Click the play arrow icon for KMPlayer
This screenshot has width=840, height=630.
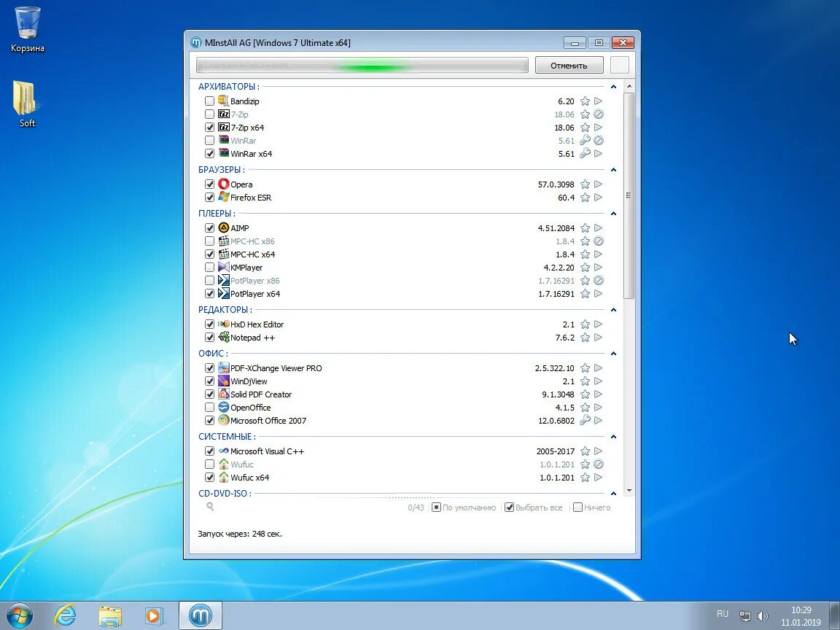tap(599, 268)
